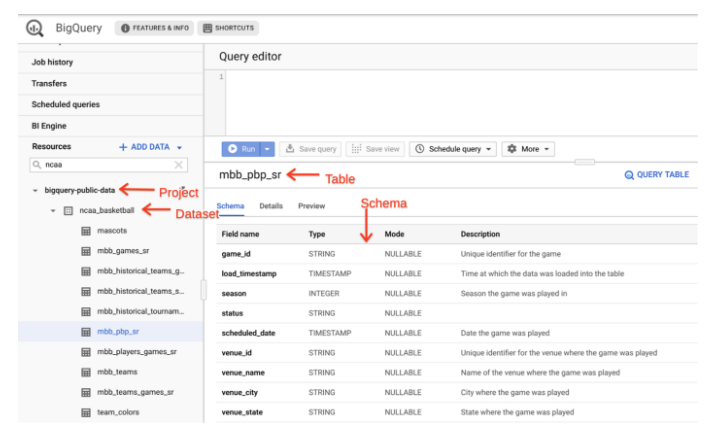Screen dimensions: 725x429
Task: Click the mbb_players_games_sr table icon
Action: pos(86,352)
